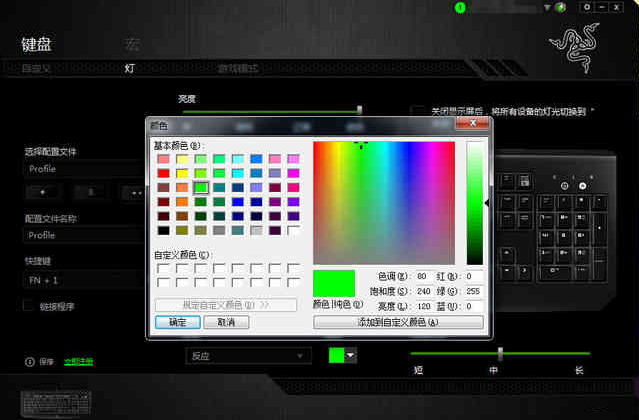Select the pure red basic color swatch
The width and height of the screenshot is (639, 420).
pos(162,173)
